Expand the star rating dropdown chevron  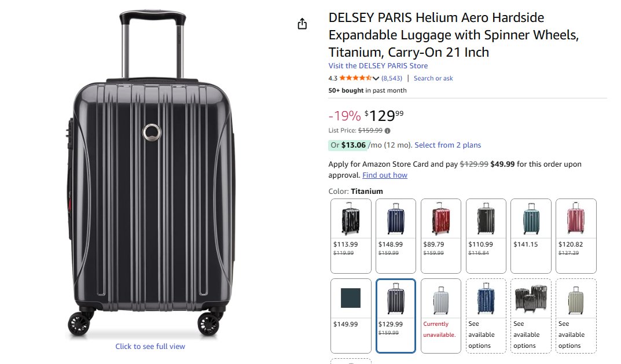(x=376, y=79)
